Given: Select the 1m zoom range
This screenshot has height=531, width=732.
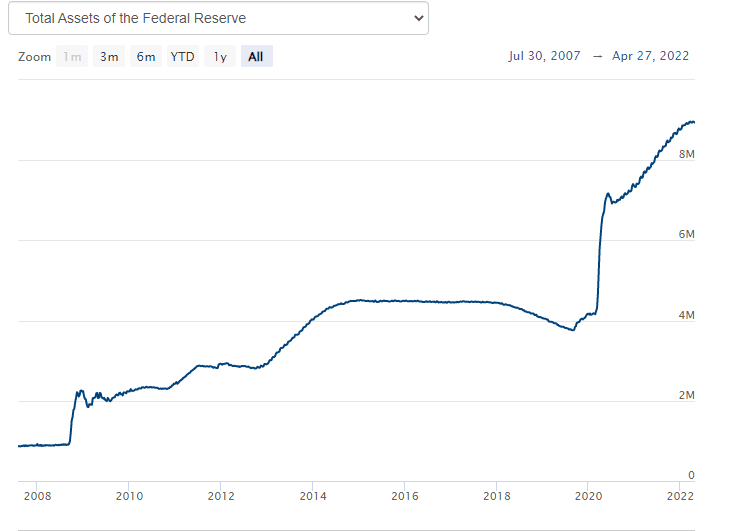Looking at the screenshot, I should (72, 57).
